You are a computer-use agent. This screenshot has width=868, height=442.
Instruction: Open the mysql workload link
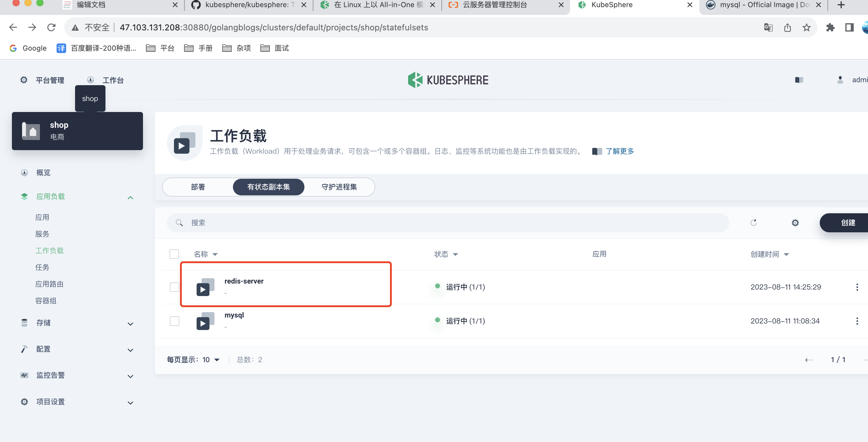[234, 315]
